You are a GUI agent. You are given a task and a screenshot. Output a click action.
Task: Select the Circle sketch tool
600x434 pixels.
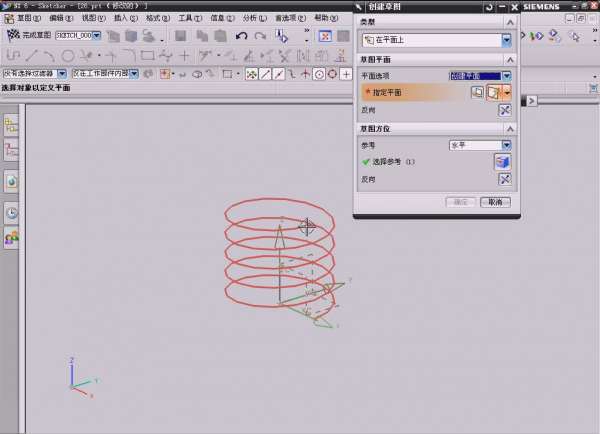pos(68,56)
